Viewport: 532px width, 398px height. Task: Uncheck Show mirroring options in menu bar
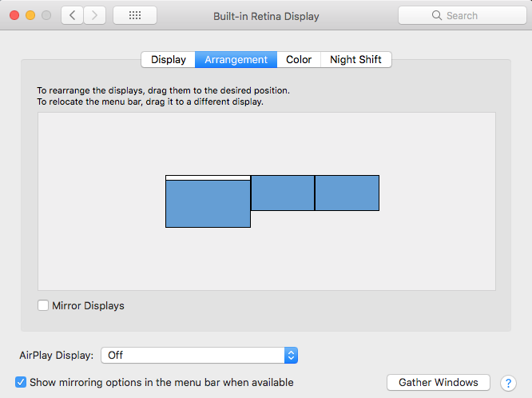pos(22,382)
